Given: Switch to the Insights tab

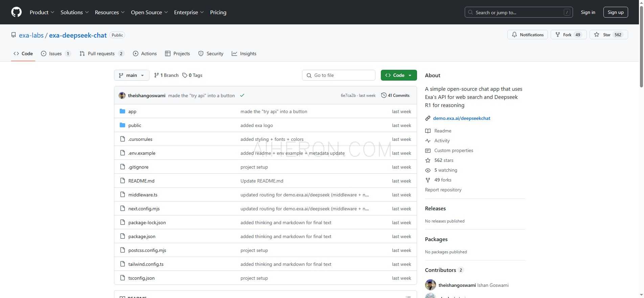Looking at the screenshot, I should click(244, 54).
